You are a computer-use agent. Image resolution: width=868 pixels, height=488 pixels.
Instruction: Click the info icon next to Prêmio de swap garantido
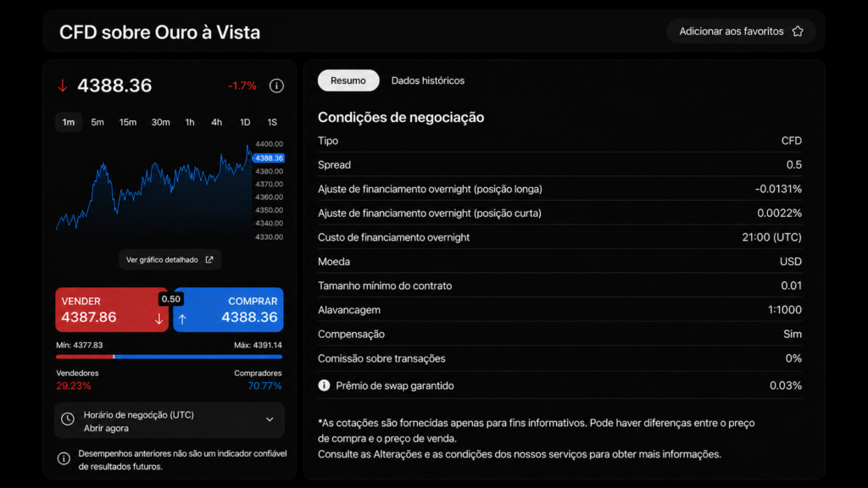pos(324,385)
